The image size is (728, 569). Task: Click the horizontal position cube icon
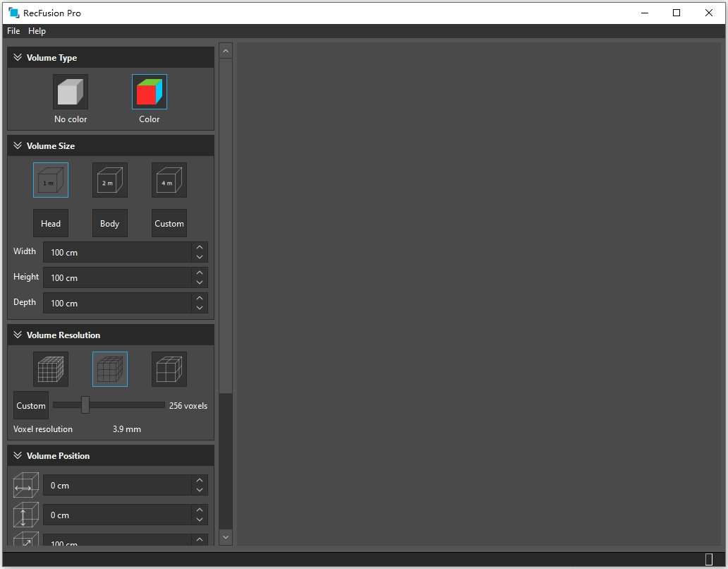point(25,486)
